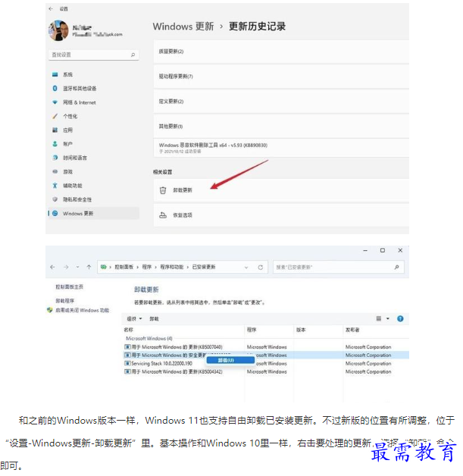The width and height of the screenshot is (463, 476).
Task: Select the Servicing Stack 10.0.22000.190 row
Action: (x=267, y=363)
